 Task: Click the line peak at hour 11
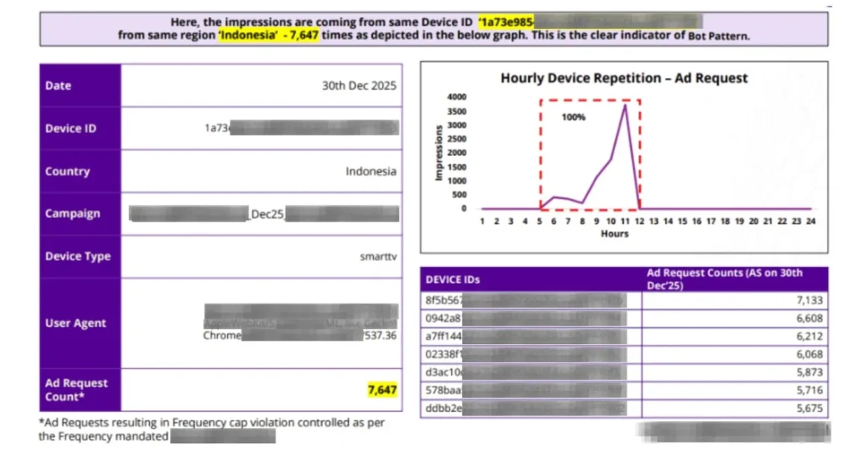tap(626, 105)
